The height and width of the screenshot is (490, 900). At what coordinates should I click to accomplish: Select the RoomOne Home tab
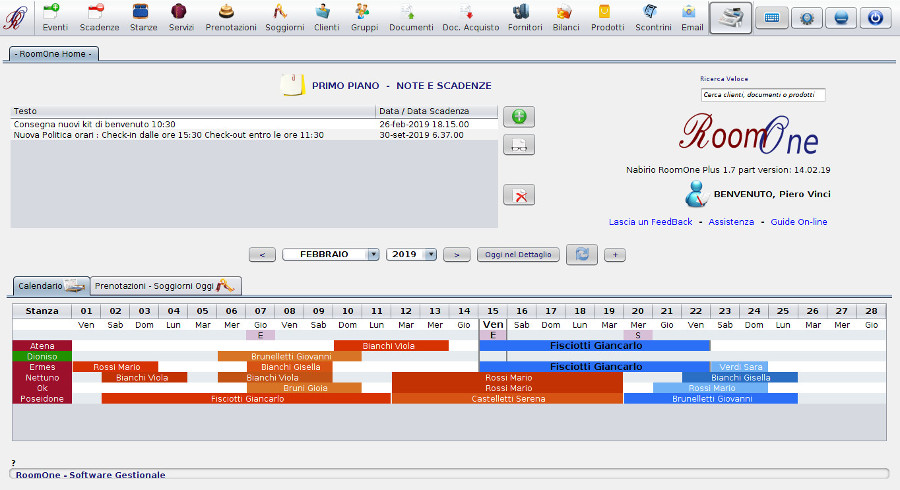point(53,54)
